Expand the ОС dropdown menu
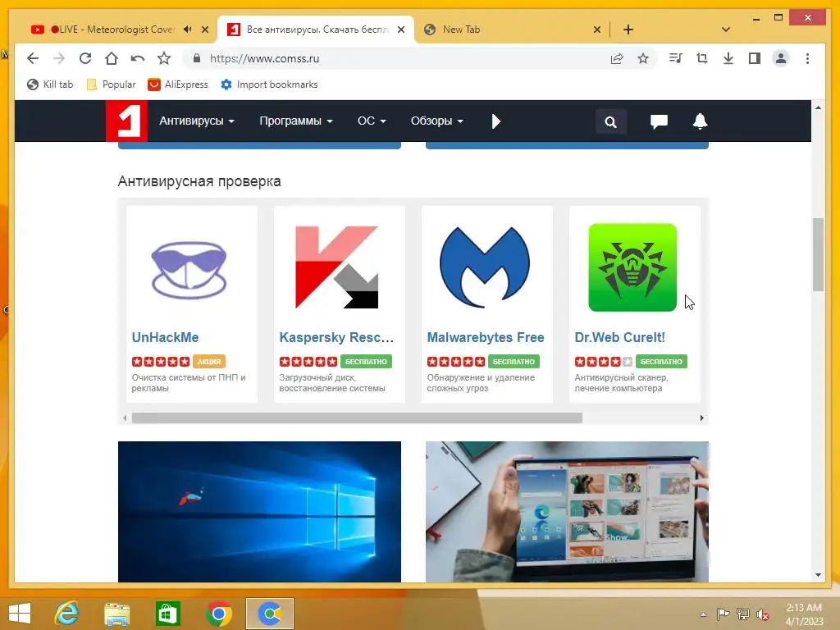The height and width of the screenshot is (630, 840). (372, 121)
